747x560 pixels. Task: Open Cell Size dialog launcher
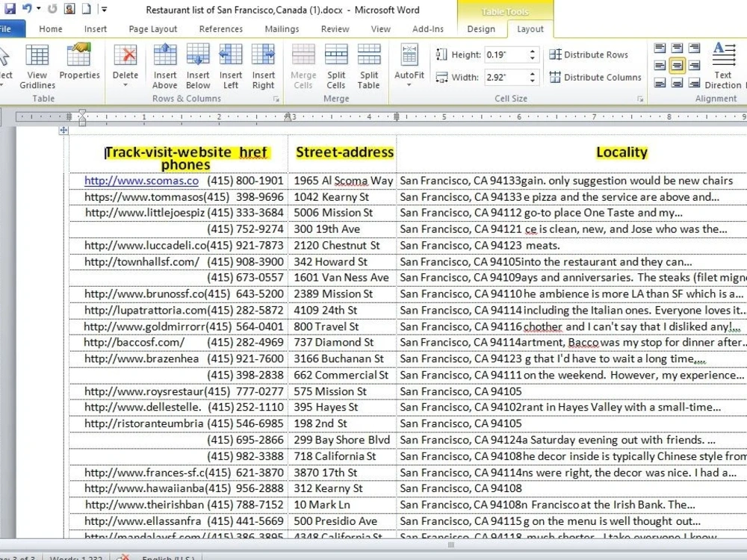point(640,99)
